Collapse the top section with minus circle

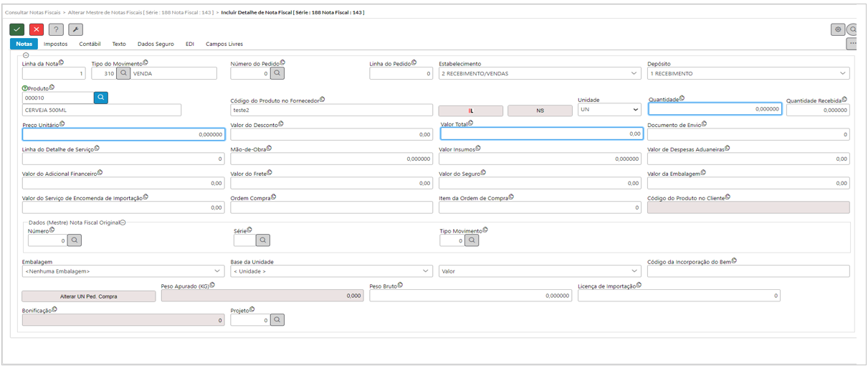(x=26, y=55)
